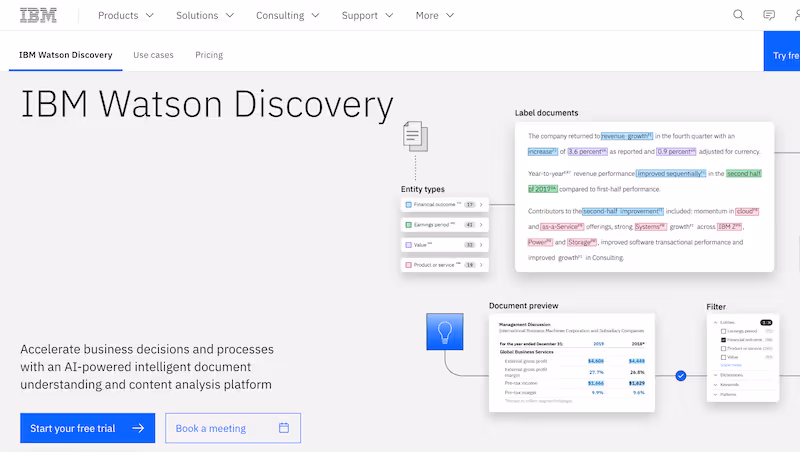This screenshot has height=452, width=800.
Task: Tick the Earnings period filter checkbox
Action: point(723,331)
